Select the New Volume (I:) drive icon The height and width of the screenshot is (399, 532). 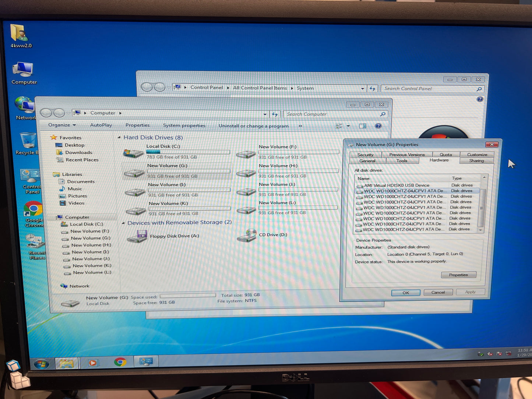(135, 192)
